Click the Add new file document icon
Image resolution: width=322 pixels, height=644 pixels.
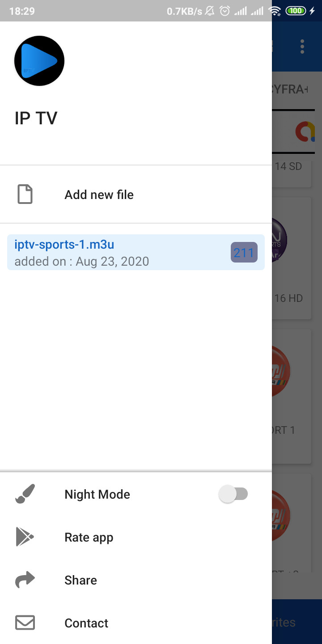coord(25,195)
